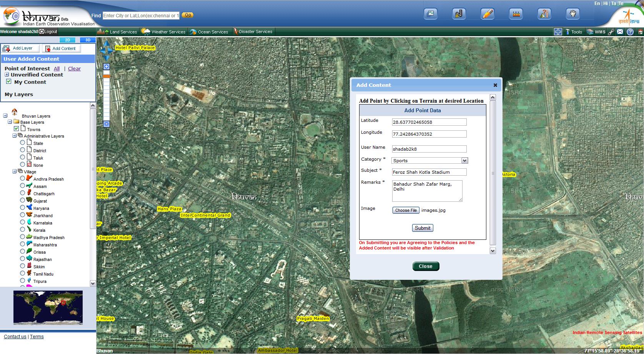Click the Clear link for Point of Interest
The width and height of the screenshot is (644, 354).
[74, 68]
